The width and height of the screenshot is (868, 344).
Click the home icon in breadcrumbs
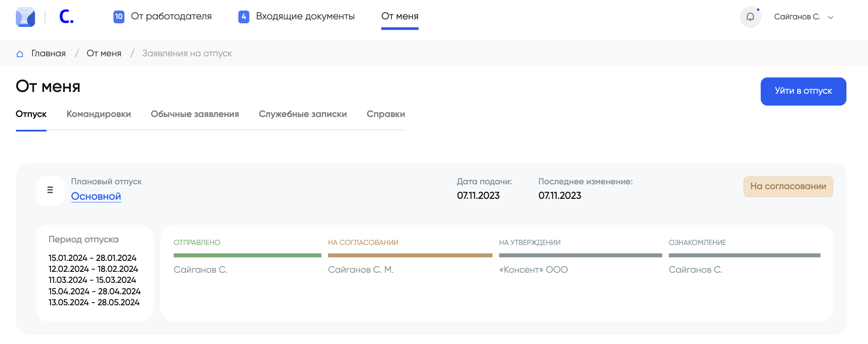(x=20, y=54)
